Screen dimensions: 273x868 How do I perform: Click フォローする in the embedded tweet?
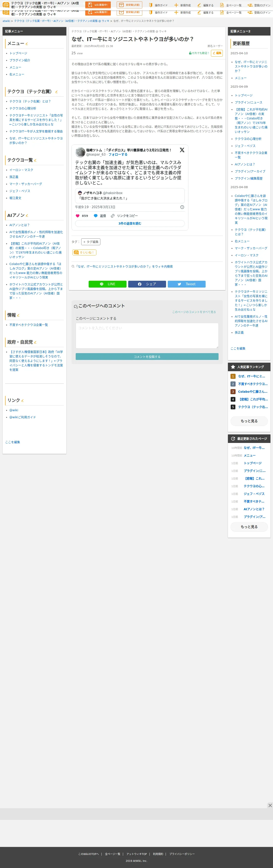pos(118,154)
